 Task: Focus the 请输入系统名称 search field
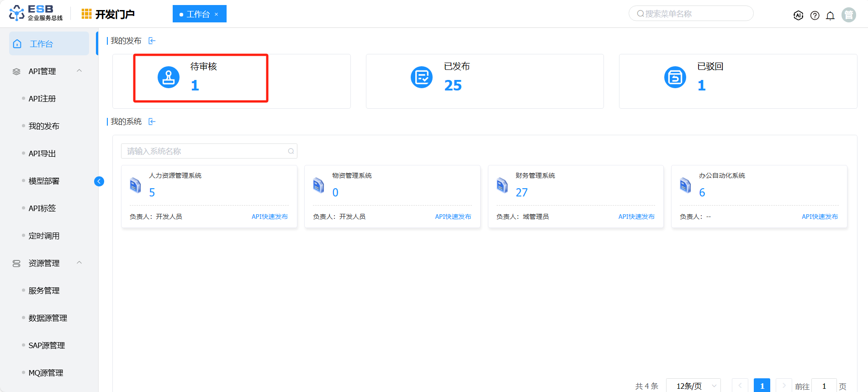click(206, 151)
